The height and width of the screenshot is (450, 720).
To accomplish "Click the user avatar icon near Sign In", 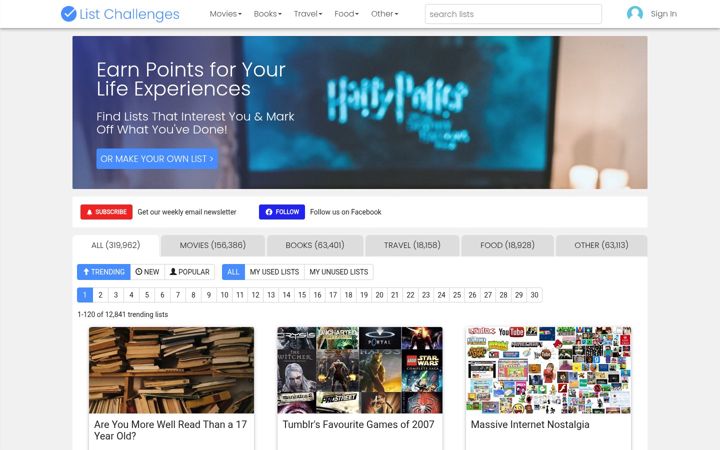I will [x=635, y=14].
